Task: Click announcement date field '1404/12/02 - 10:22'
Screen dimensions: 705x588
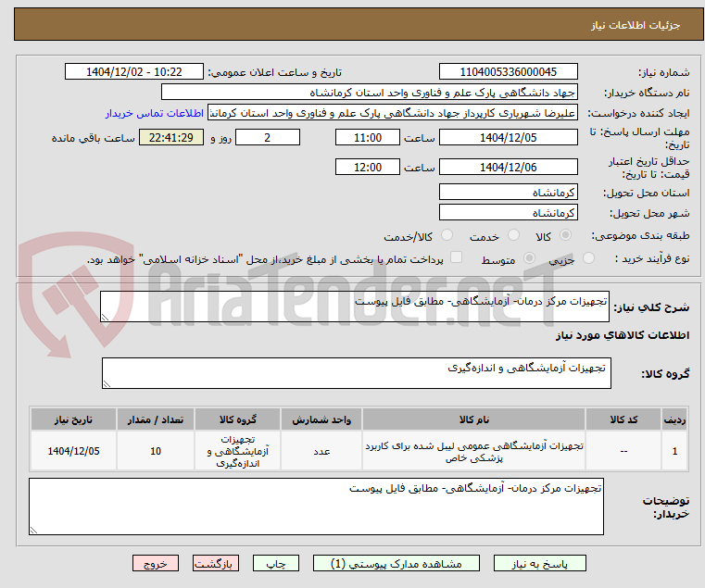Action: 134,71
